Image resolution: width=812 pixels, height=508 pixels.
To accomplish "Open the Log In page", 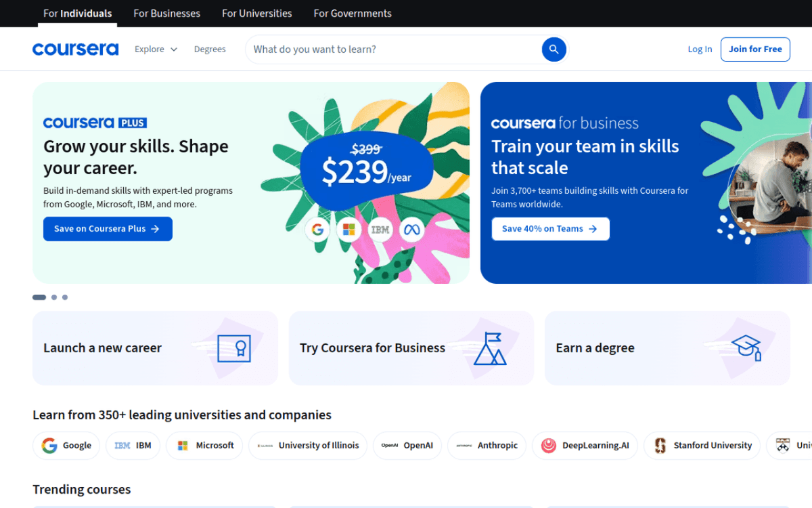I will pos(700,49).
